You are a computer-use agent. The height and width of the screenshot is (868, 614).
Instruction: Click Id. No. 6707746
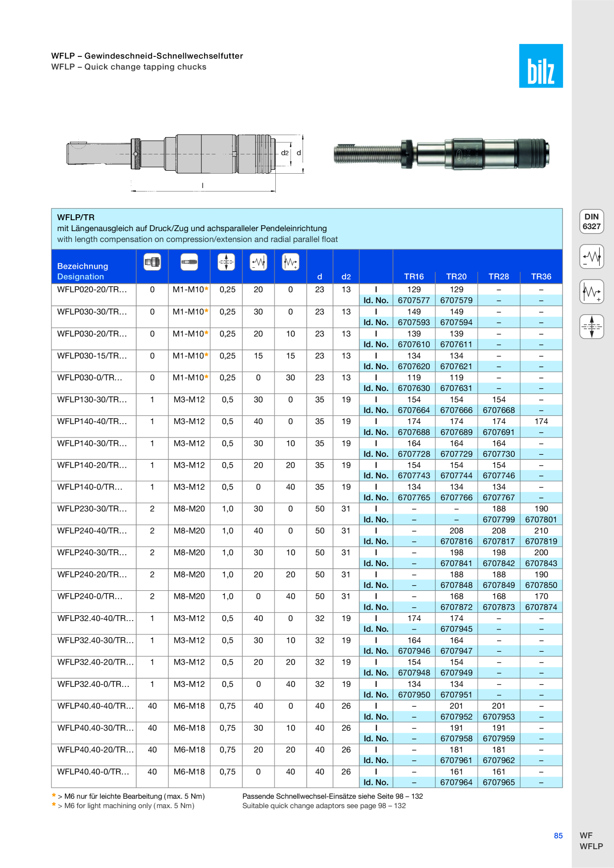(499, 476)
